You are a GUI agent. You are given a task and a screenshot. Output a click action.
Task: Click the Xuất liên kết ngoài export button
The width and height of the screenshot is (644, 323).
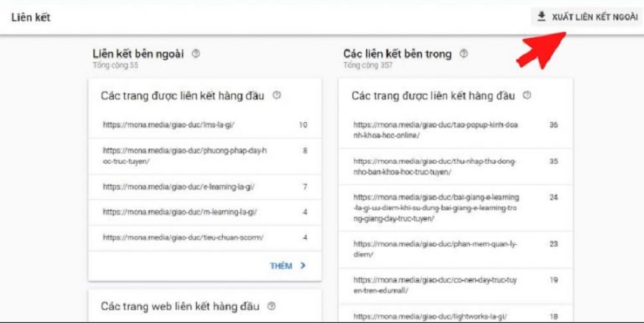587,17
